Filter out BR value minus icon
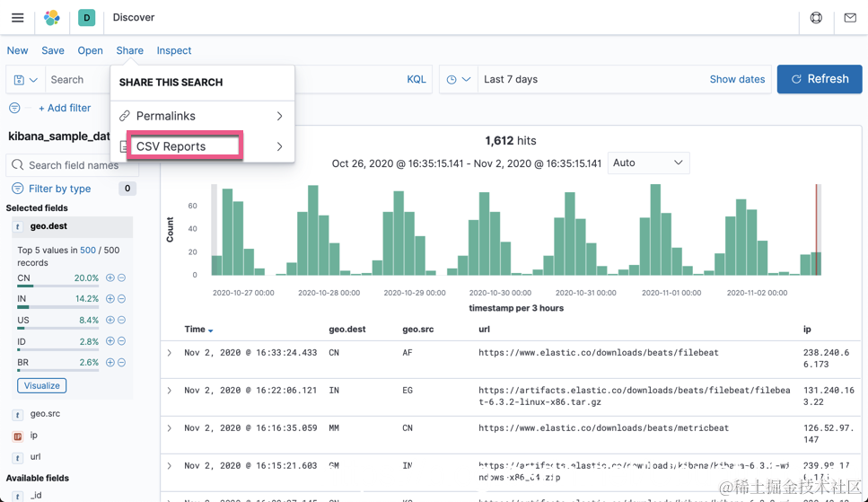 (x=121, y=363)
